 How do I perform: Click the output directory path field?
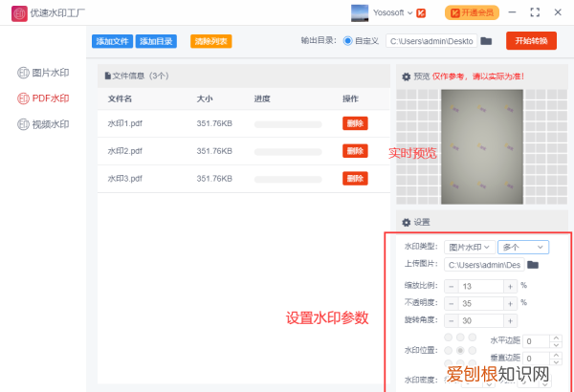pos(431,41)
